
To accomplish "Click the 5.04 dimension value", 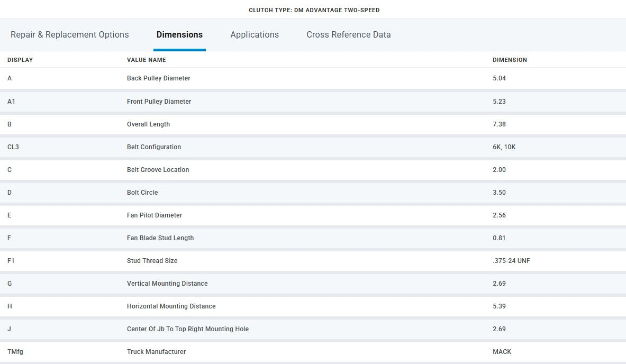I will click(x=499, y=78).
